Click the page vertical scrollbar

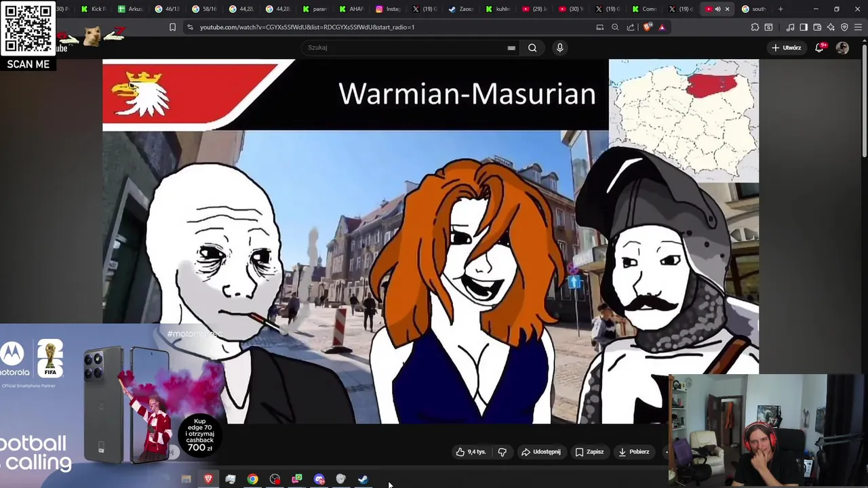(865, 102)
